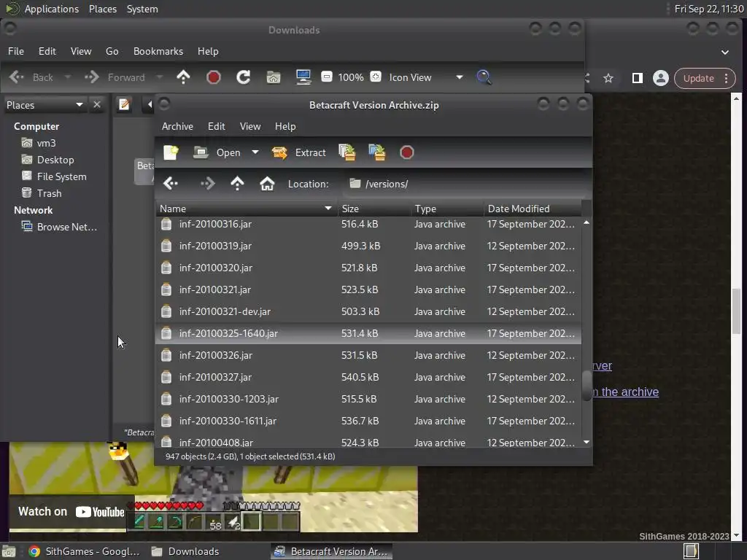
Task: Create a new archive with toolbar icon
Action: (x=171, y=152)
